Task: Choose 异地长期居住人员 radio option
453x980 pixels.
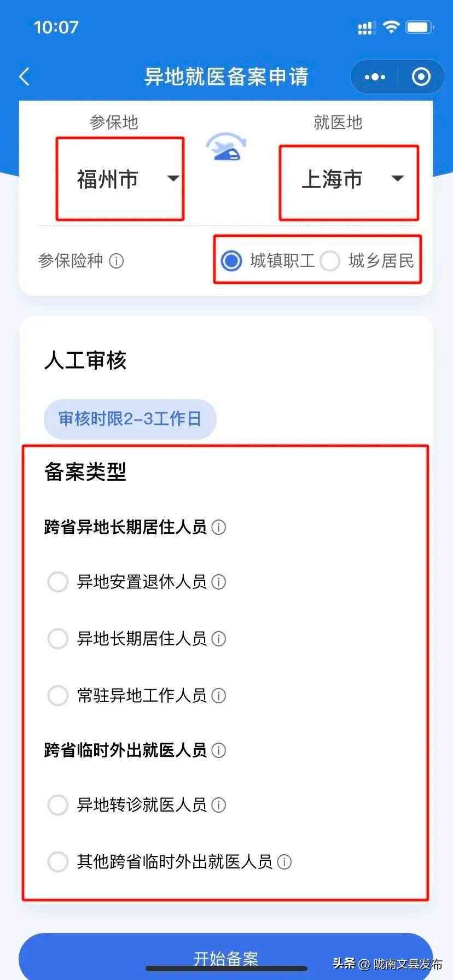Action: (58, 639)
